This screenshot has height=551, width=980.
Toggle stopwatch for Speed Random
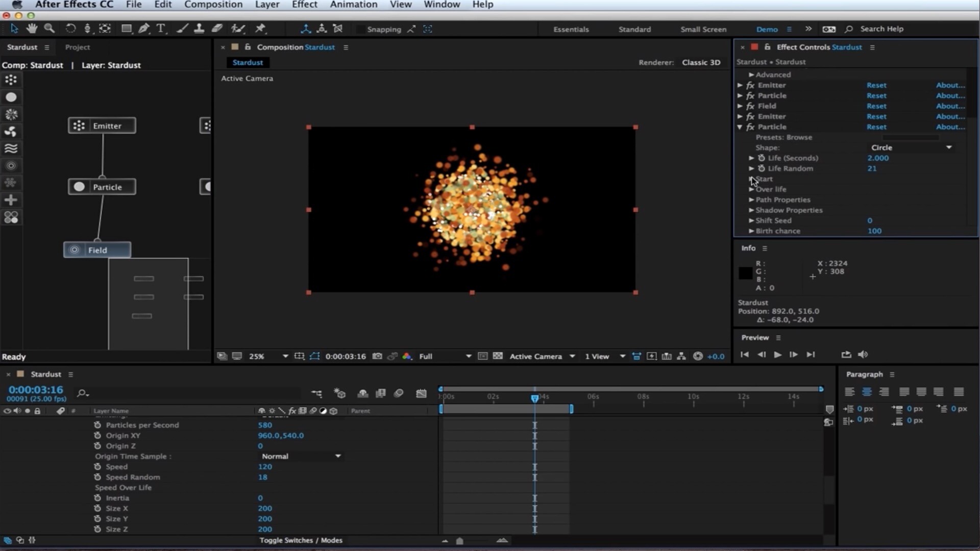pyautogui.click(x=97, y=477)
